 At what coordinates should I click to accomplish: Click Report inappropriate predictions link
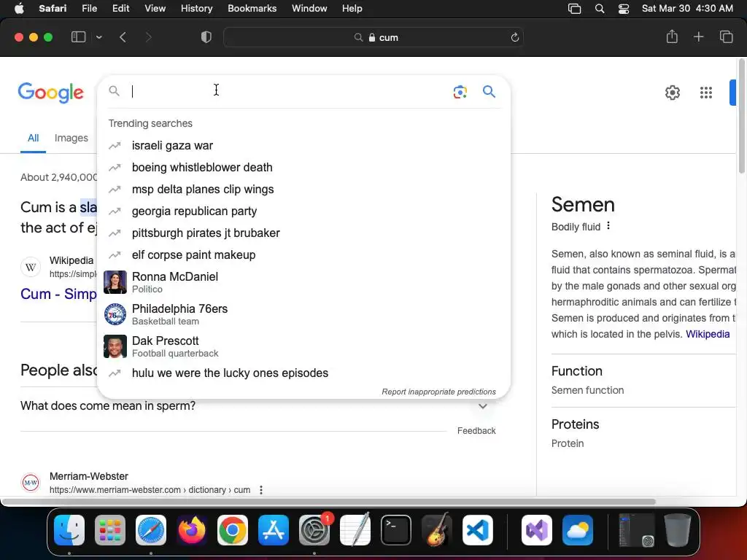(438, 392)
